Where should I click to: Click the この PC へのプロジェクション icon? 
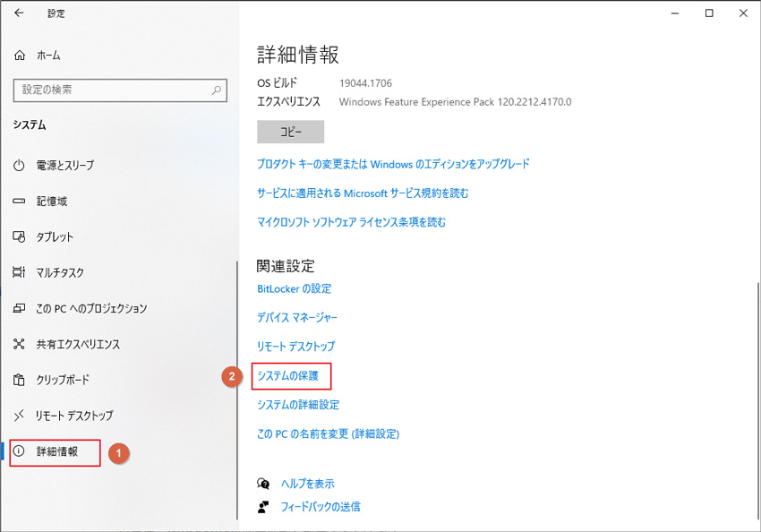pos(19,308)
